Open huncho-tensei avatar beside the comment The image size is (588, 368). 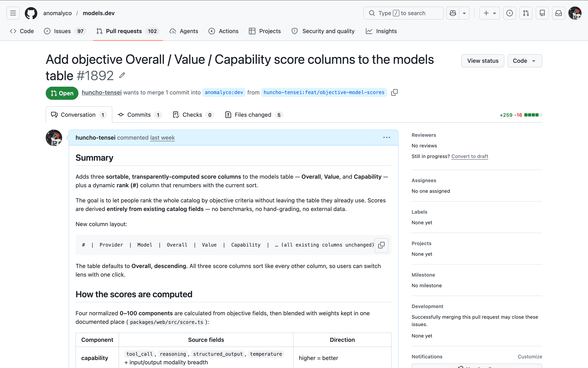click(54, 138)
